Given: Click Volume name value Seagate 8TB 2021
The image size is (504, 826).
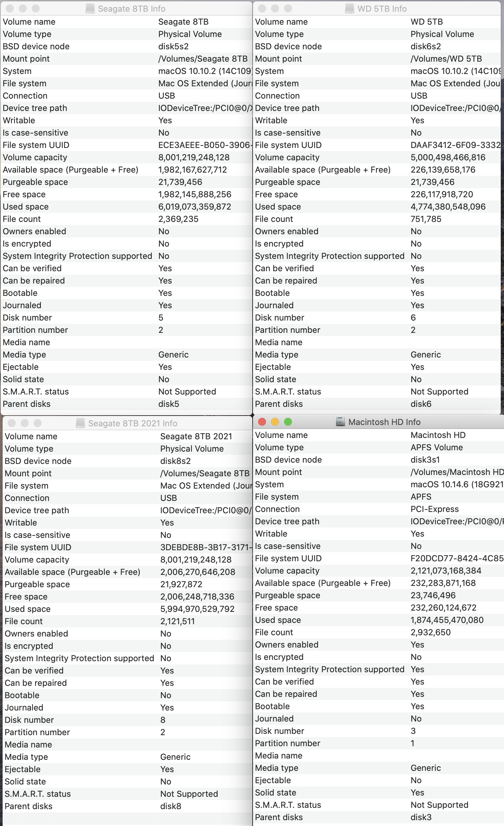Looking at the screenshot, I should coord(196,436).
